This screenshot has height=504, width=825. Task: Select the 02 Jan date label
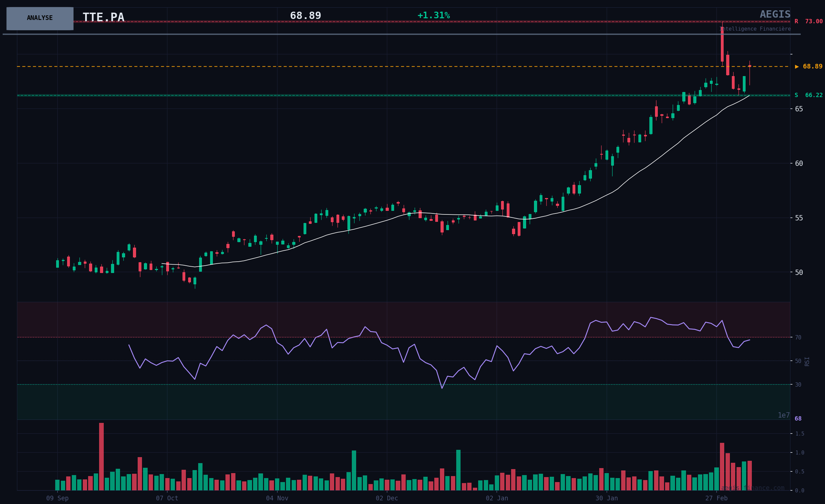click(496, 498)
